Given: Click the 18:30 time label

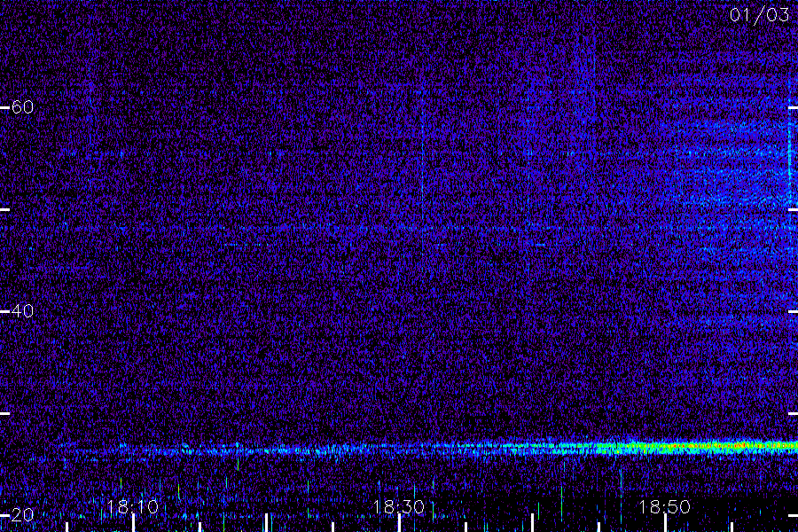Looking at the screenshot, I should [398, 507].
